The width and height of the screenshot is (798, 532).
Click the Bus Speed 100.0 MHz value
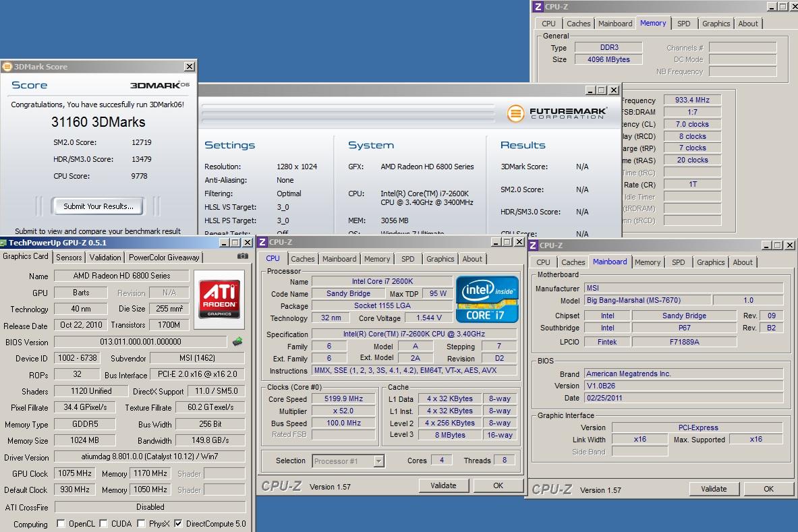343,423
